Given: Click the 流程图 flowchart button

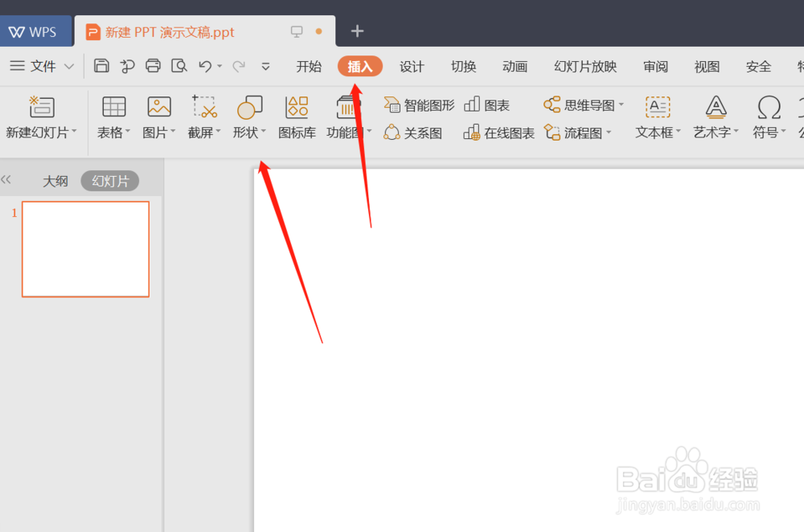Looking at the screenshot, I should click(572, 133).
